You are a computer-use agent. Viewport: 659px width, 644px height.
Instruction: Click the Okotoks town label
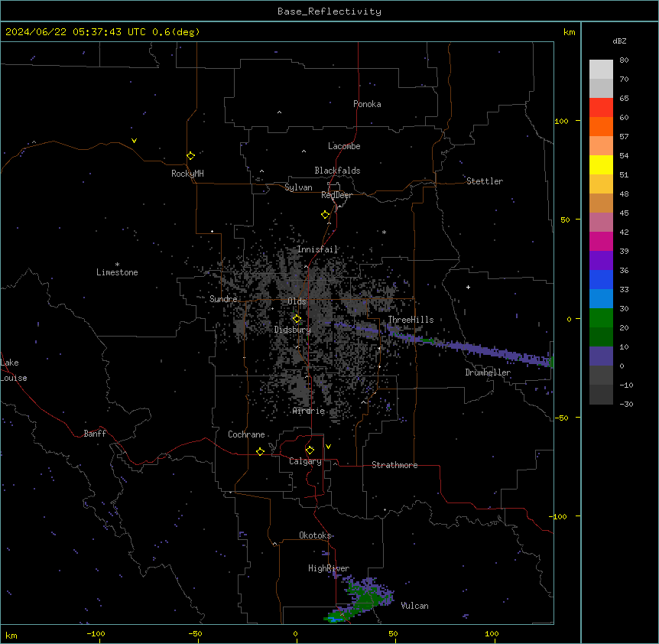point(315,535)
